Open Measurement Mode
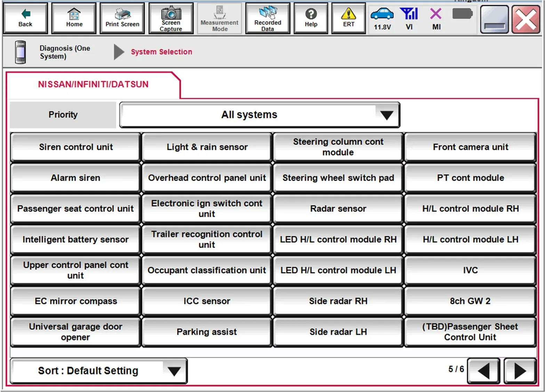Screen dimensions: 545x392 point(219,18)
